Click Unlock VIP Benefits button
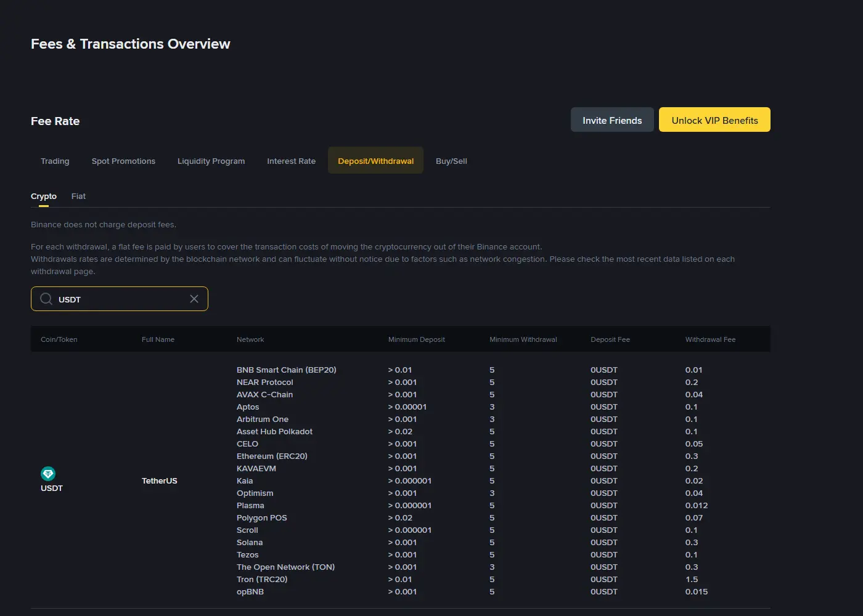The width and height of the screenshot is (863, 616). tap(714, 120)
